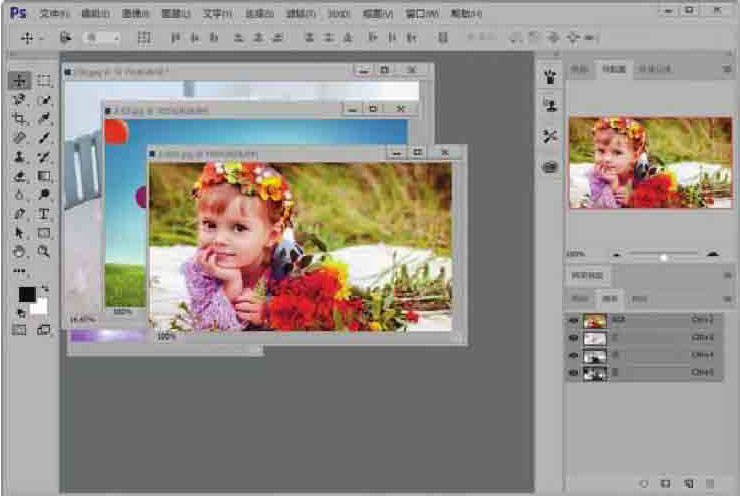This screenshot has width=740, height=496.
Task: Click the Navigator preview thumbnail of the girl
Action: pyautogui.click(x=650, y=162)
